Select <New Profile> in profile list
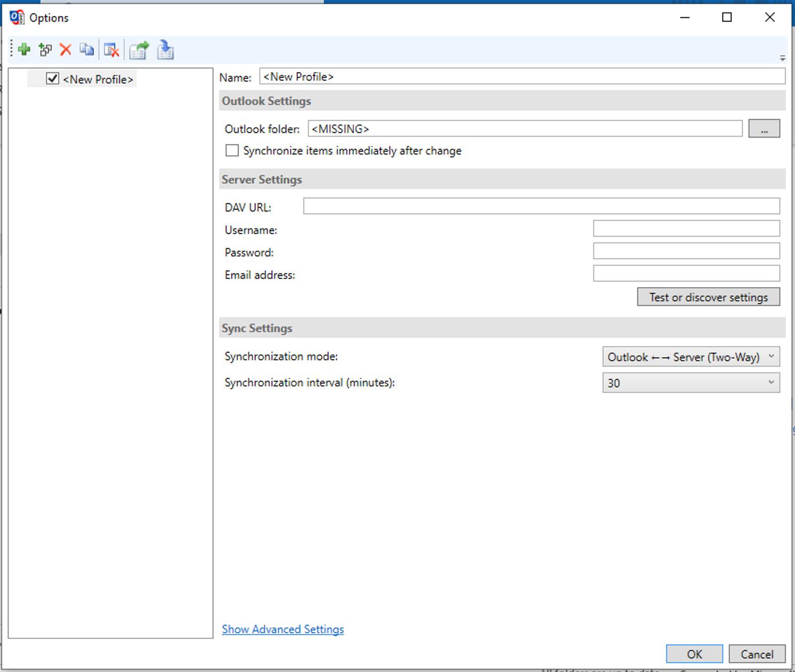The height and width of the screenshot is (672, 795). [x=98, y=79]
